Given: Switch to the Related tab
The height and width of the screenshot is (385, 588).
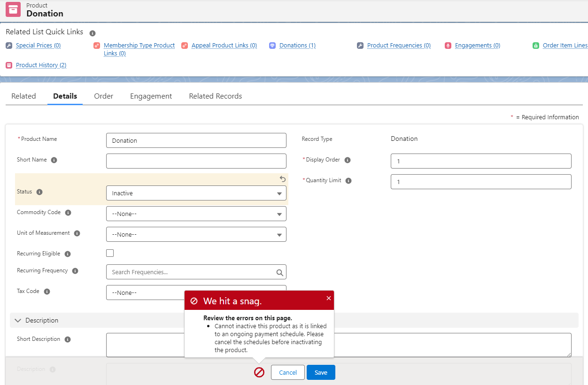Looking at the screenshot, I should pyautogui.click(x=23, y=96).
